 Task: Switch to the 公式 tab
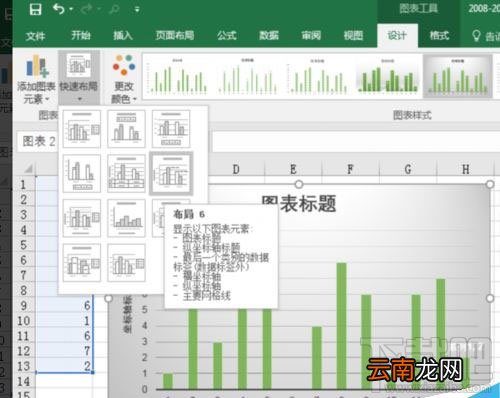(x=227, y=35)
